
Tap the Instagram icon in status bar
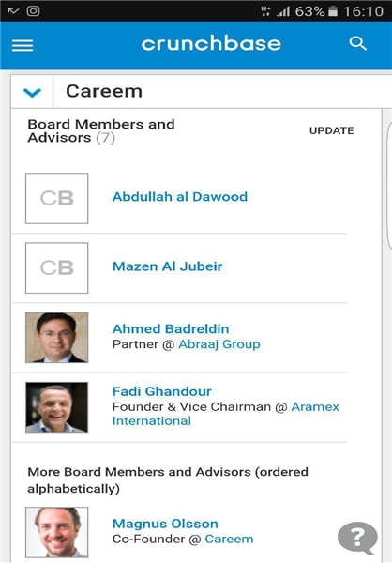tap(33, 10)
